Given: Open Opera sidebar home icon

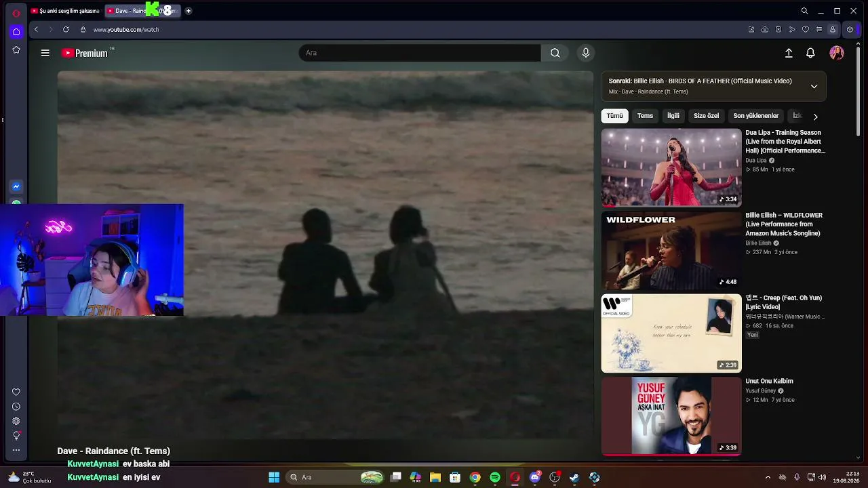Looking at the screenshot, I should 16,31.
